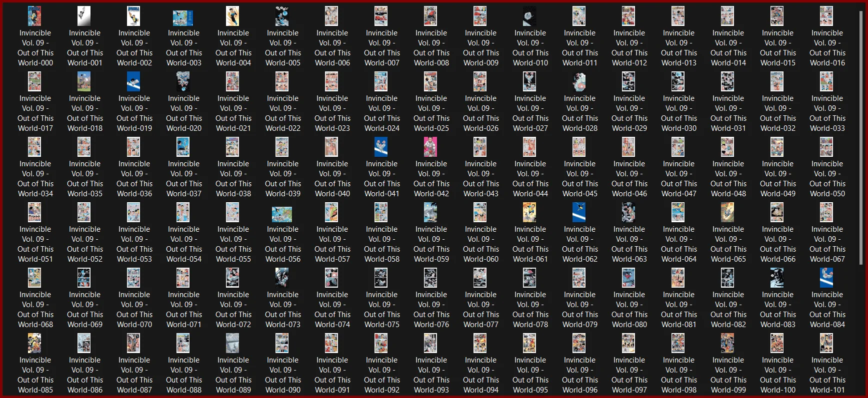Image resolution: width=868 pixels, height=398 pixels.
Task: Select the thumbnail for Out of This World-000
Action: (x=34, y=16)
